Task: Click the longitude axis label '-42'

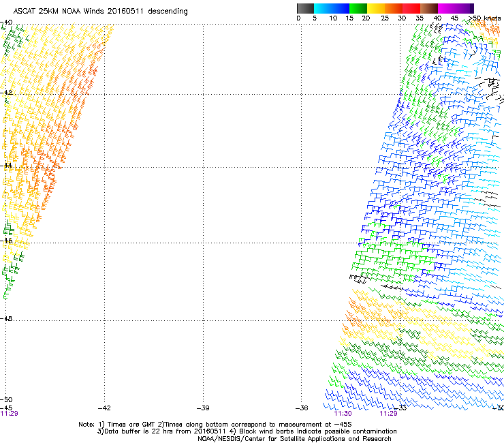Action: pos(104,408)
